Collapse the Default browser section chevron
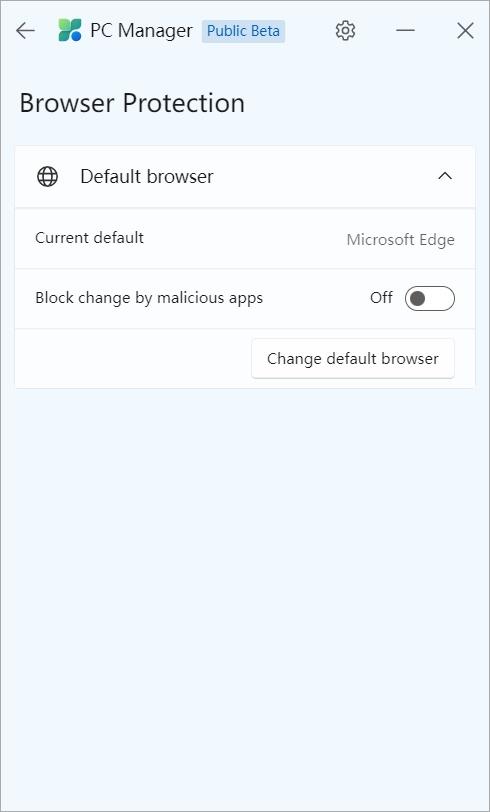The image size is (490, 812). 445,177
